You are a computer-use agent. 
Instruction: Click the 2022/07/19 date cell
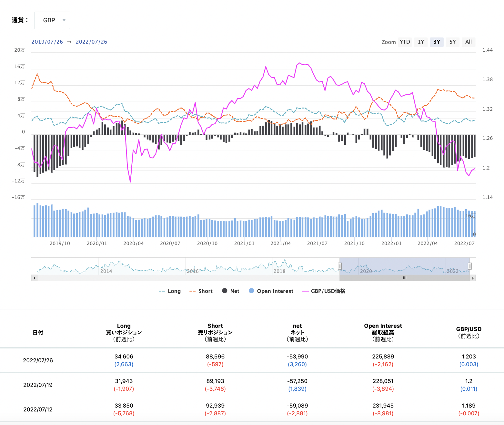click(x=38, y=385)
